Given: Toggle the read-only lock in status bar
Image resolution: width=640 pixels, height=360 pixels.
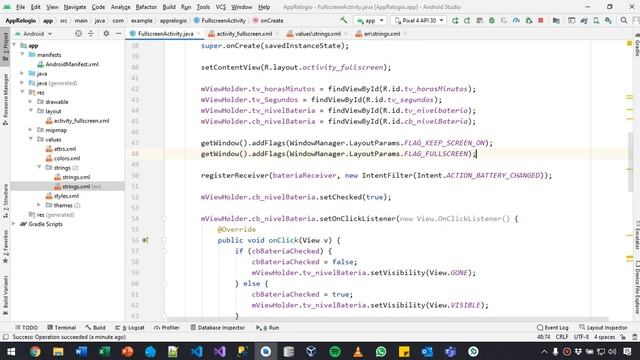Looking at the screenshot, I should (x=623, y=337).
